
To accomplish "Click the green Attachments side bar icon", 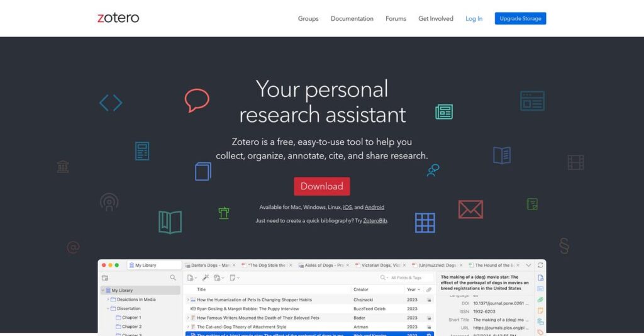I will 540,300.
